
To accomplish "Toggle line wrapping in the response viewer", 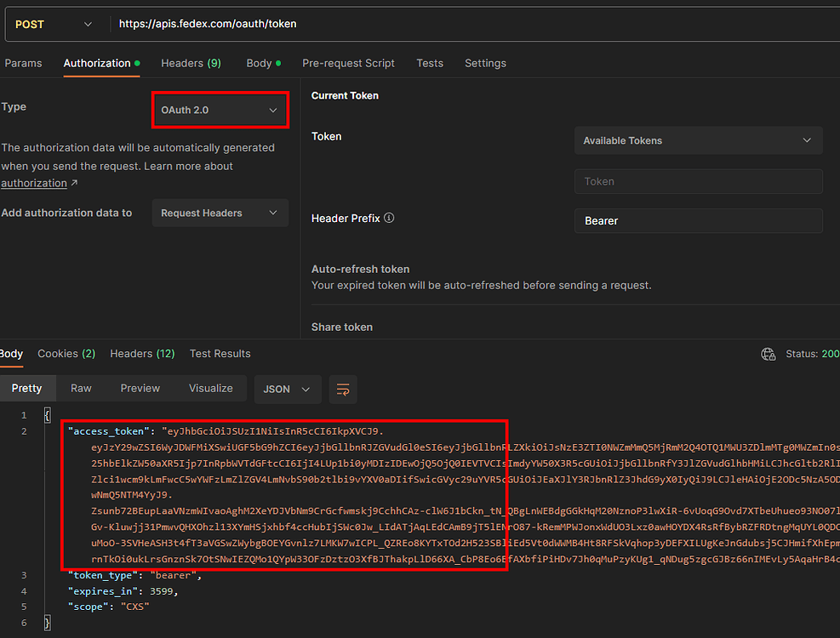I will tap(342, 389).
